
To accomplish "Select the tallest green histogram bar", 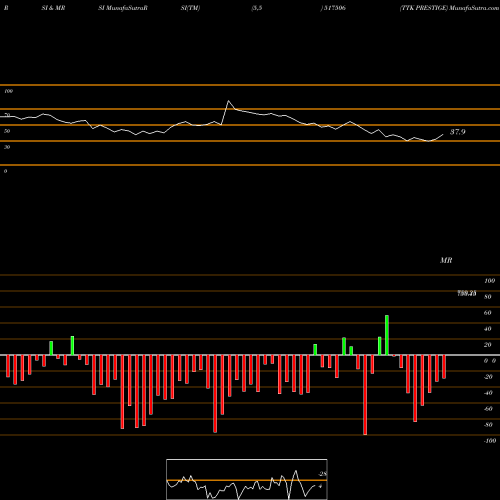I will tap(387, 335).
